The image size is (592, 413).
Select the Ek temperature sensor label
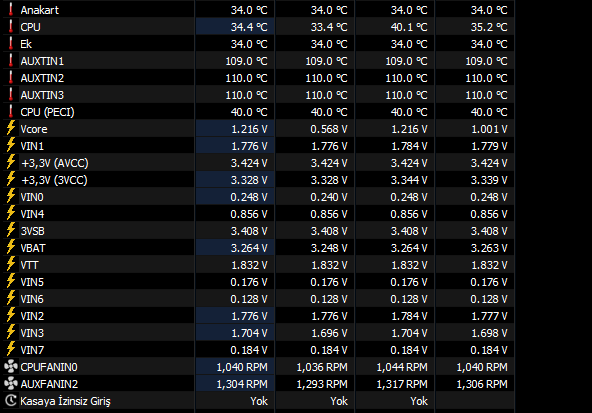(26, 44)
